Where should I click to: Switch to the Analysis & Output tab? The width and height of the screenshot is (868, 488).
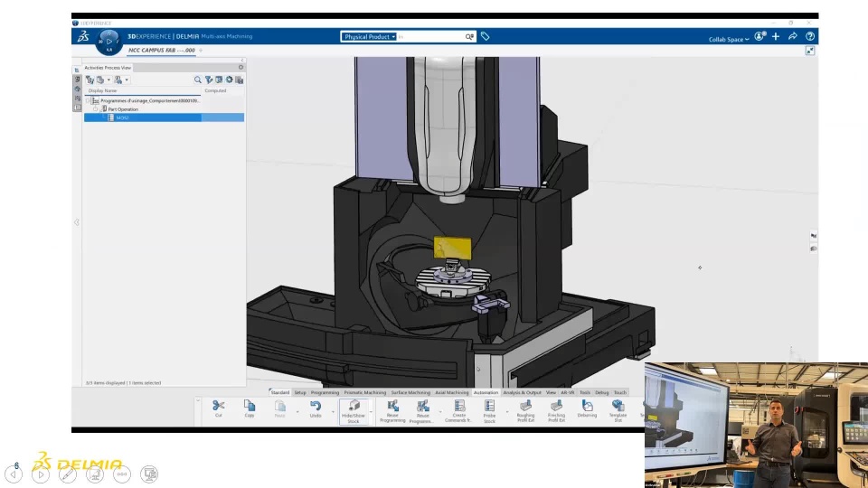coord(522,392)
